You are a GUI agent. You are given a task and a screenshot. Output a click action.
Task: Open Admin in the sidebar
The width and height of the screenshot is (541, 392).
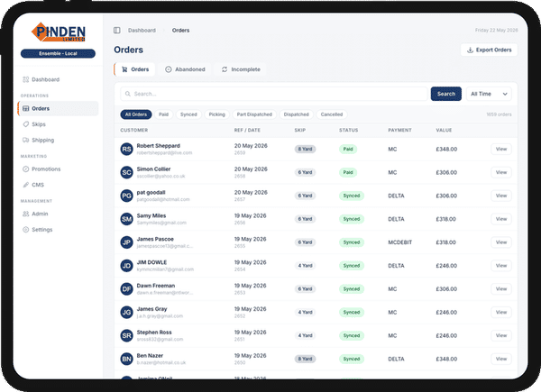click(58, 214)
